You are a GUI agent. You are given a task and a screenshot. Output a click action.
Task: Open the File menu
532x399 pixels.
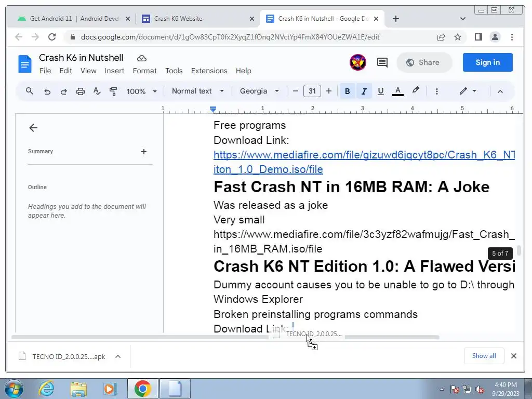click(x=45, y=71)
